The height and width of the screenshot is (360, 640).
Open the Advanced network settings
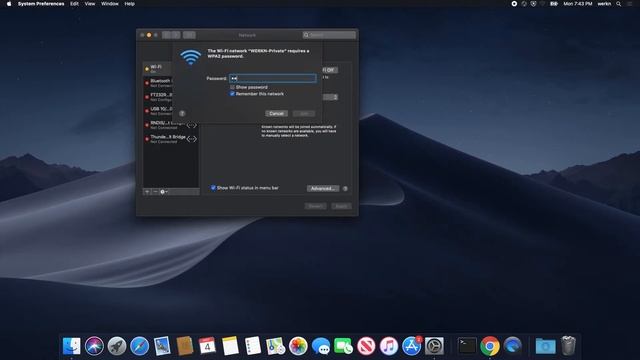click(323, 189)
